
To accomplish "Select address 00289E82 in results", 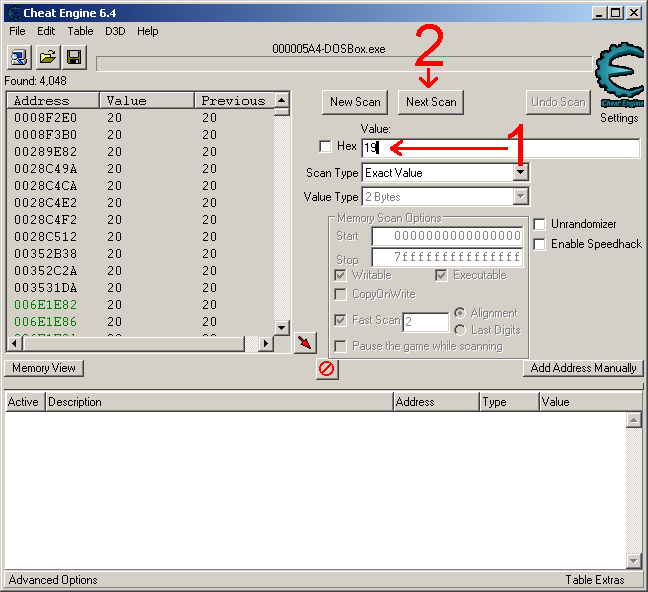I will tap(45, 152).
